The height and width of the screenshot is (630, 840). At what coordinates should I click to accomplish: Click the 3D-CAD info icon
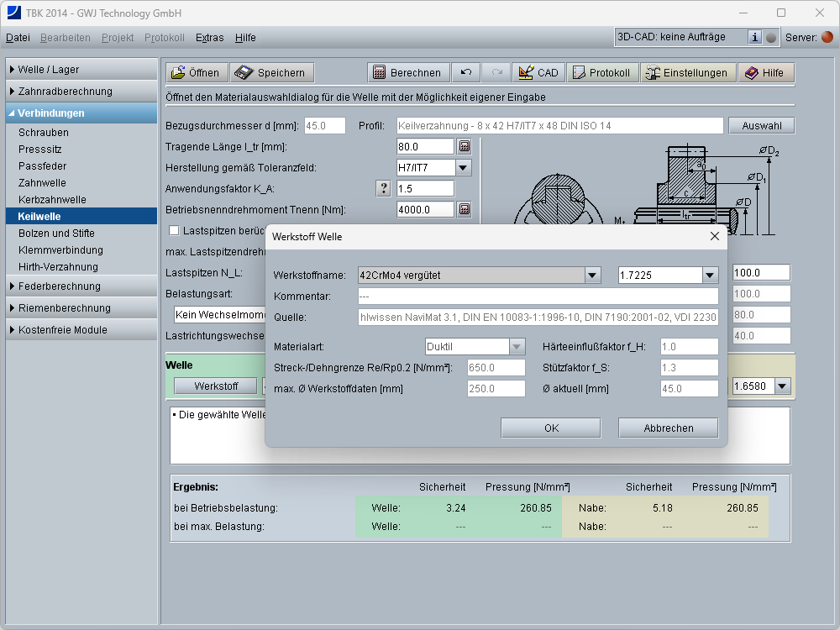[x=754, y=37]
